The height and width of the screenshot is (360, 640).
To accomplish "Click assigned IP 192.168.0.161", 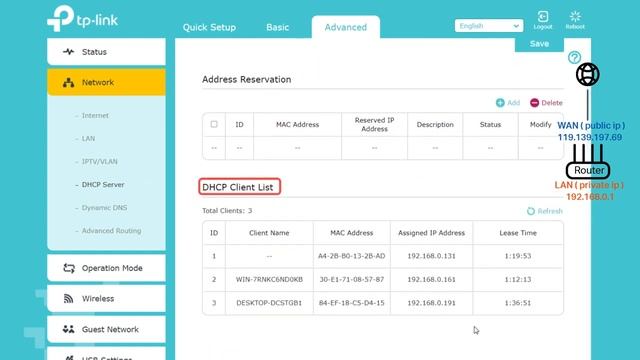I will tap(431, 280).
